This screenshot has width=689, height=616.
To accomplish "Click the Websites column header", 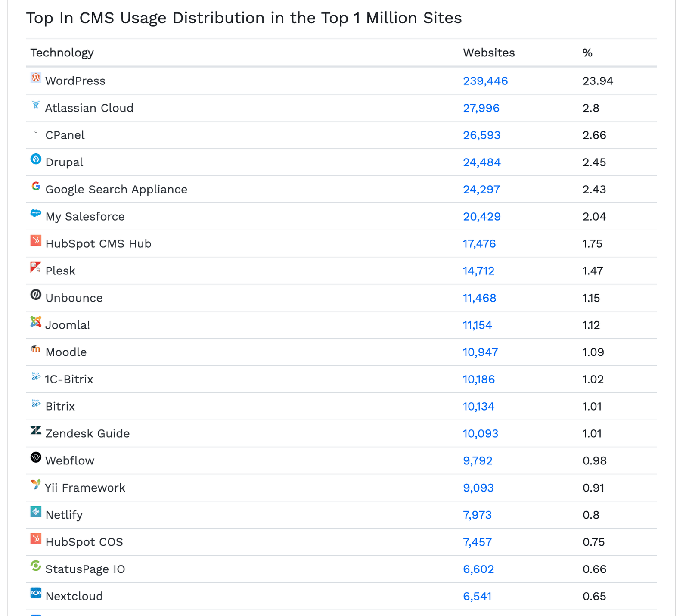I will pos(489,53).
